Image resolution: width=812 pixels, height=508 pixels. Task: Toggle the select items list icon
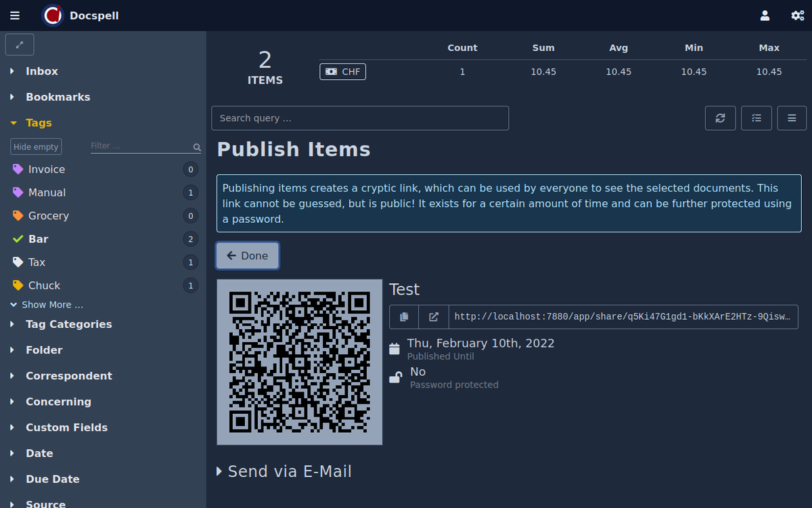coord(757,118)
